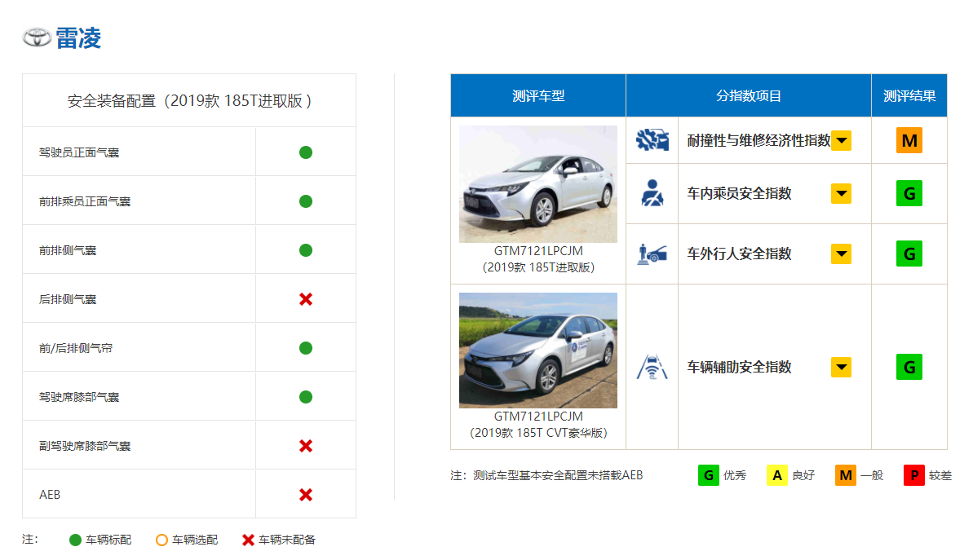Expand the 车辆辅助安全指数 dropdown arrow
973x560 pixels.
[x=841, y=367]
